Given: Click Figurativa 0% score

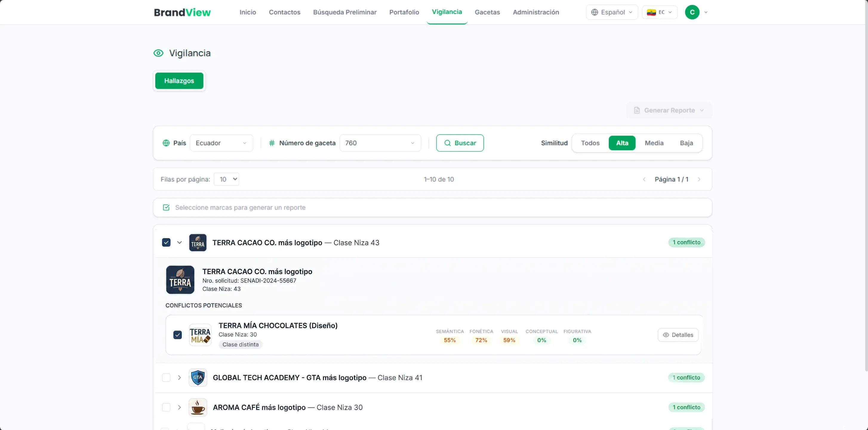Looking at the screenshot, I should pyautogui.click(x=577, y=340).
